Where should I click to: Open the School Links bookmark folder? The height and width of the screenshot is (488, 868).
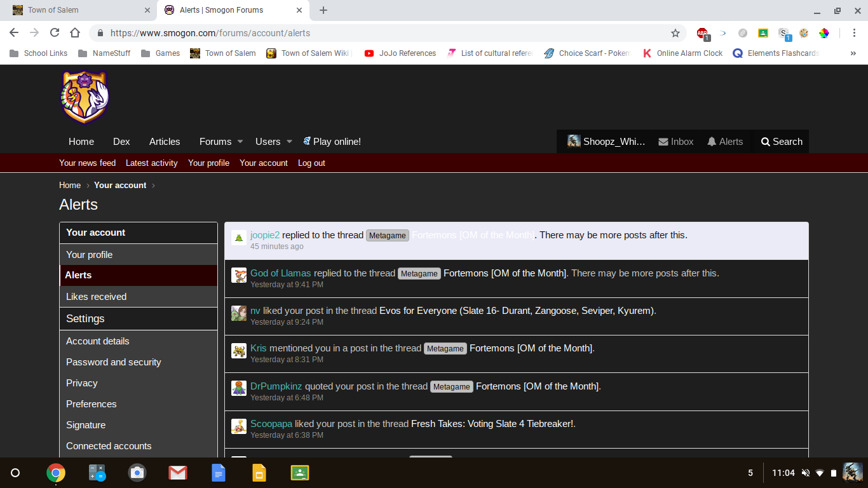coord(39,53)
